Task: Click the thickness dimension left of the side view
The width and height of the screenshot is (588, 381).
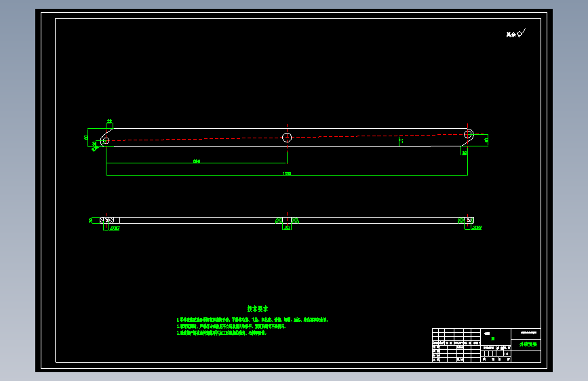Action: [x=90, y=220]
